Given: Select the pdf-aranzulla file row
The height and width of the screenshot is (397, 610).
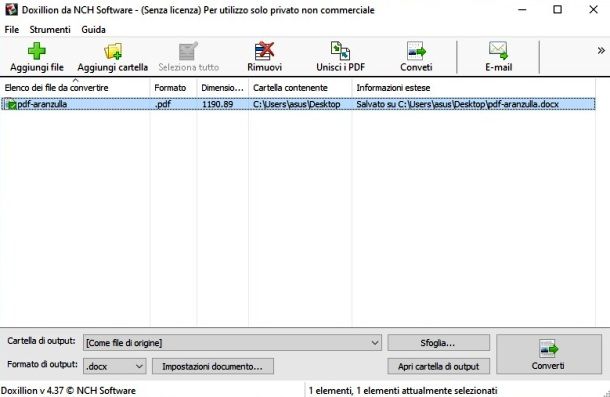Looking at the screenshot, I should click(x=298, y=104).
